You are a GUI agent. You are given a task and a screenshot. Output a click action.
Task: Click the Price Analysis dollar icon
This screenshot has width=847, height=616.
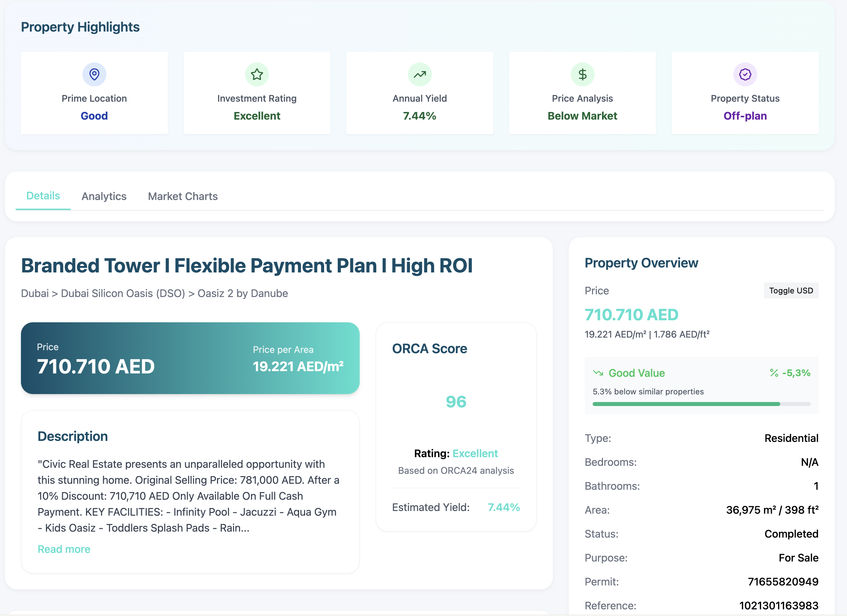(x=582, y=74)
